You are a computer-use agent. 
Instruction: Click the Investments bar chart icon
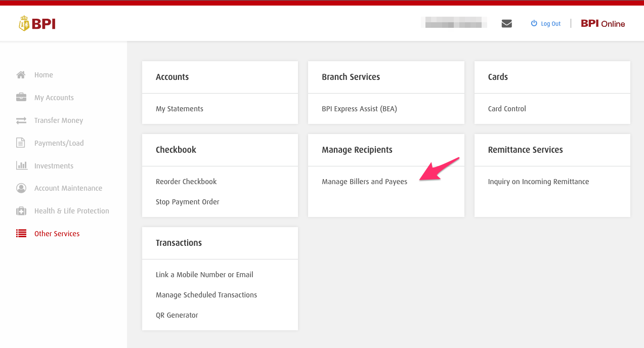(x=22, y=165)
